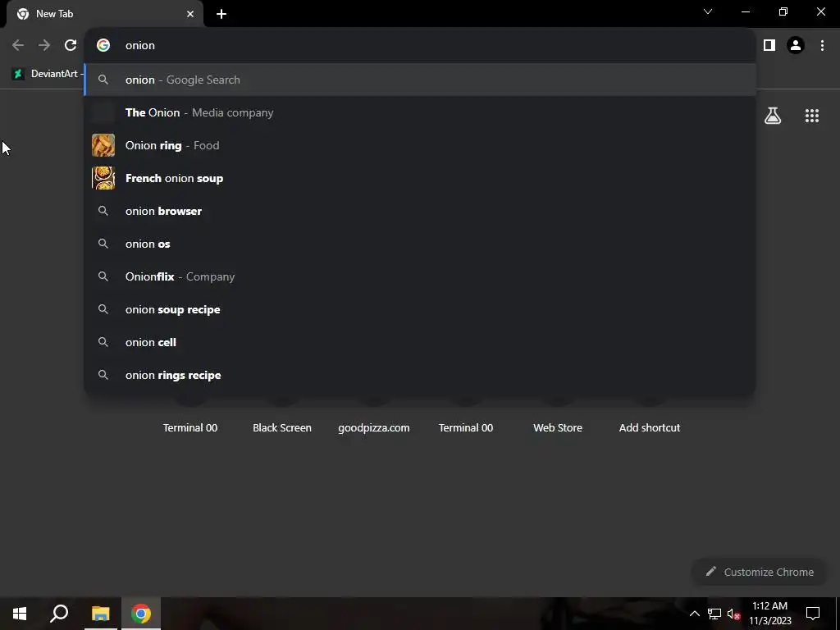Open the notification center icon
Screen dimensions: 840x630
[813, 614]
